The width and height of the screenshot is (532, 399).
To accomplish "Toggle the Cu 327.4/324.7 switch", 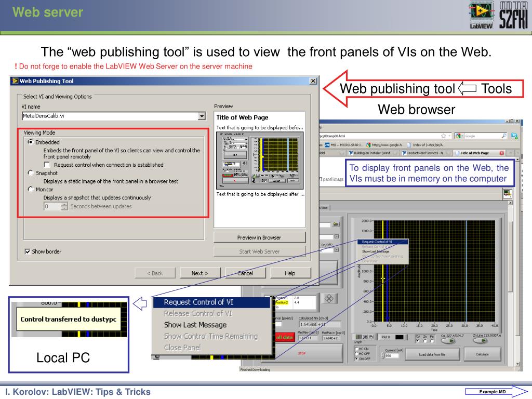I will 448,341.
